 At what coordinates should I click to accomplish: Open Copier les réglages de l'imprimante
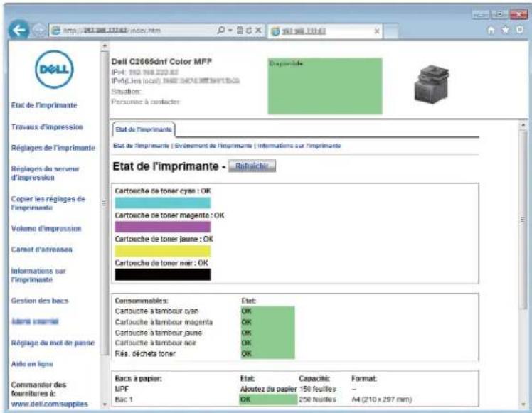[48, 203]
